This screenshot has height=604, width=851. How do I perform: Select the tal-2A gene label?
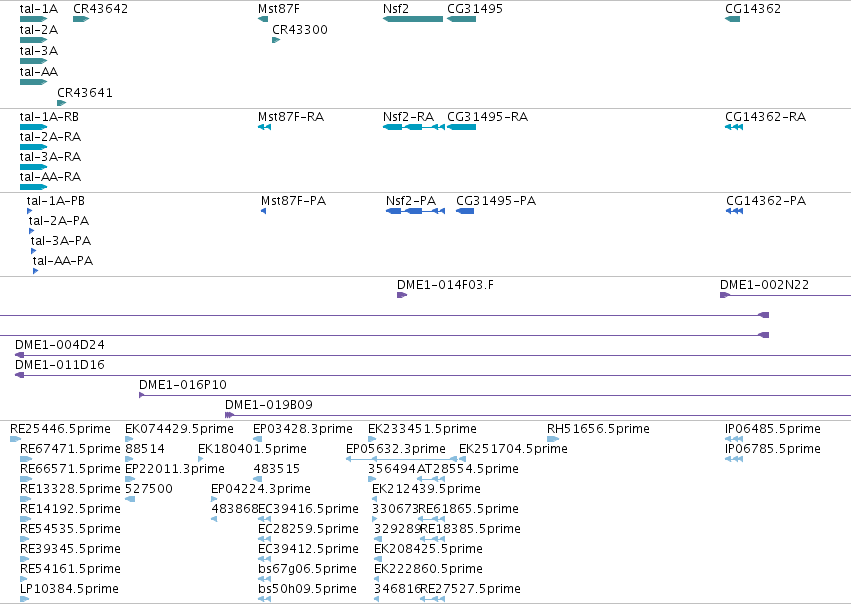point(39,30)
